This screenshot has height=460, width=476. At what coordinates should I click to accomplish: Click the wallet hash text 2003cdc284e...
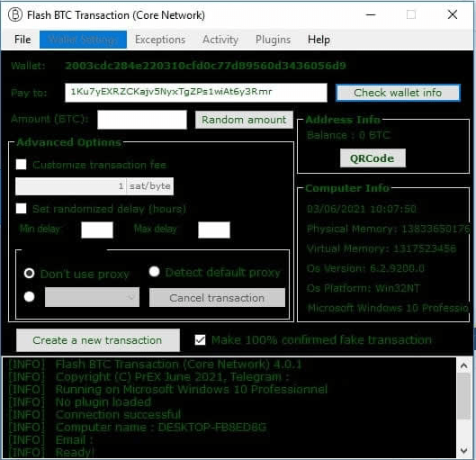pos(205,66)
